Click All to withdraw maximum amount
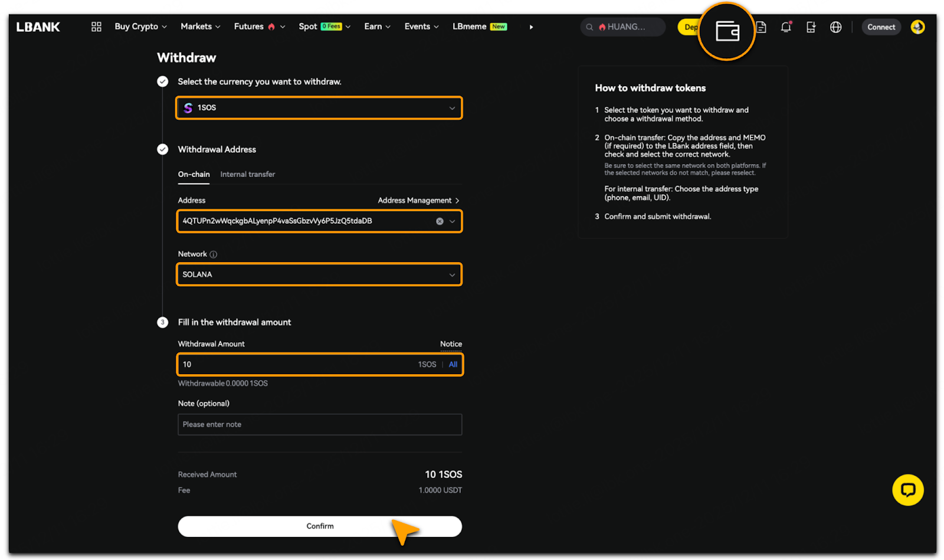Screen dimensions: 944x560 coord(453,365)
